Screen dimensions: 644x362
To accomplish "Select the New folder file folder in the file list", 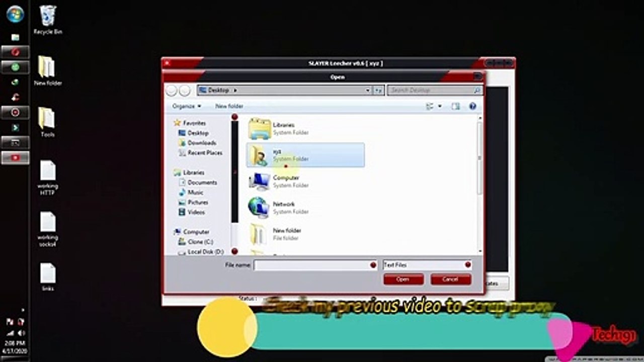I will [305, 234].
